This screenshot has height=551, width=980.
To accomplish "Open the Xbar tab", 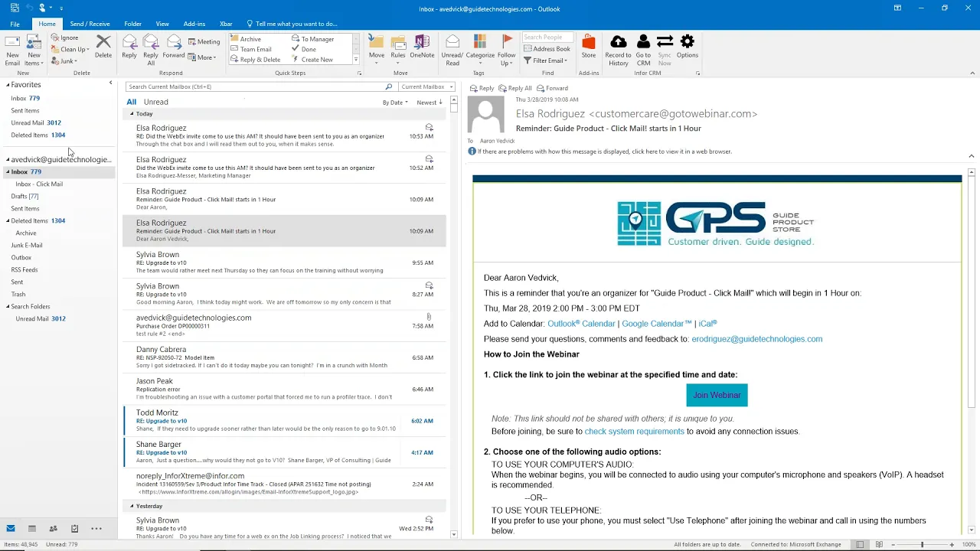I will click(x=226, y=24).
